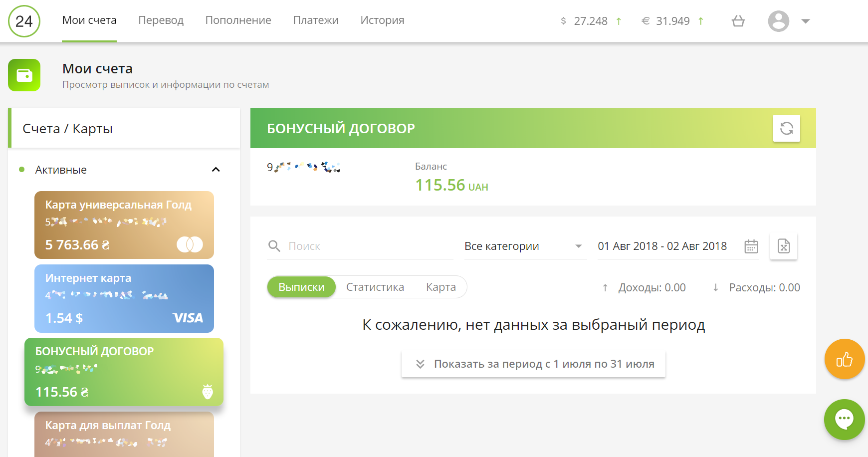Click the VISA logo on Internet card
The width and height of the screenshot is (868, 457).
click(188, 318)
